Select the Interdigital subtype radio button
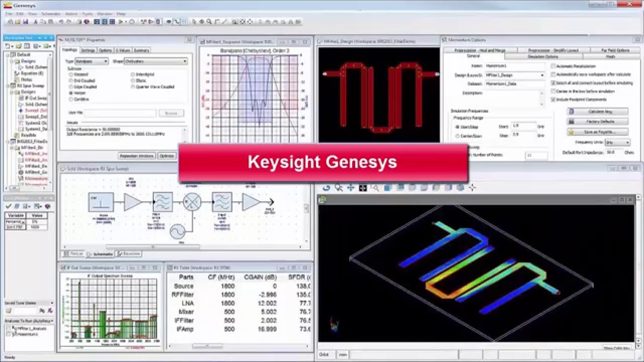 tap(133, 74)
